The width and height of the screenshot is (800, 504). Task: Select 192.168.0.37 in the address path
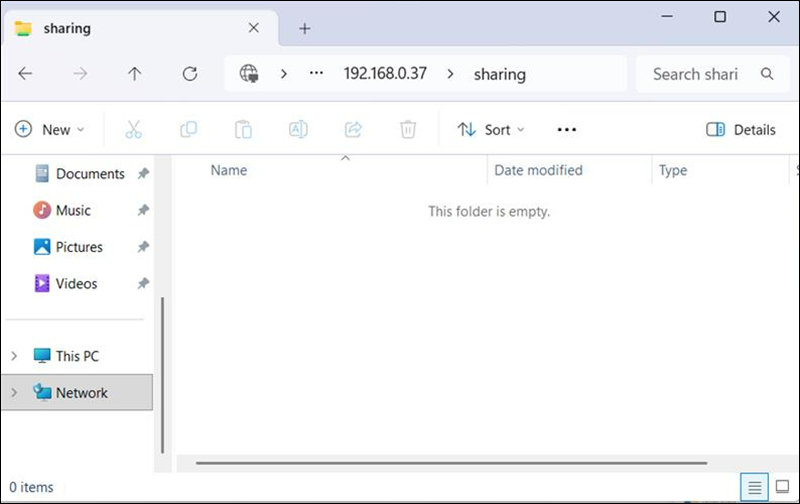(385, 74)
